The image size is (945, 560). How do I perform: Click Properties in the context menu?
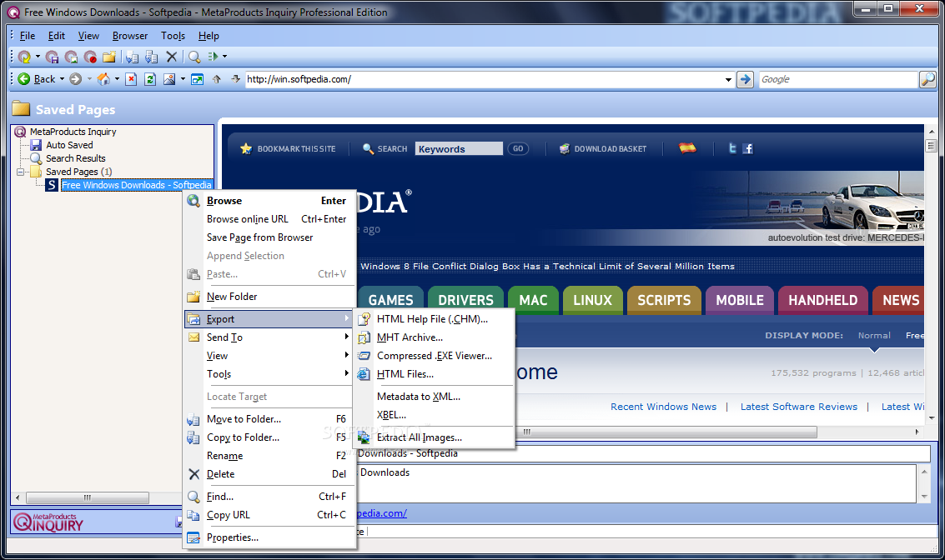269,537
